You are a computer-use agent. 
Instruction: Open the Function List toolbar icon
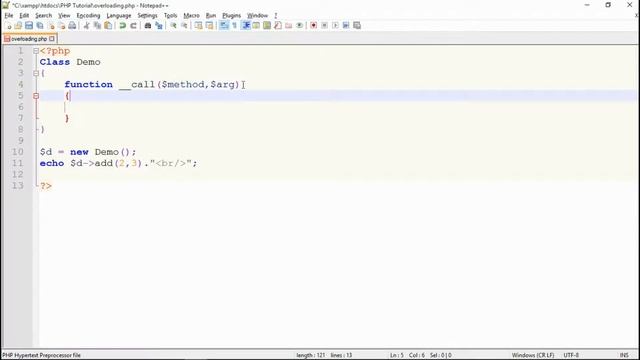(x=278, y=25)
